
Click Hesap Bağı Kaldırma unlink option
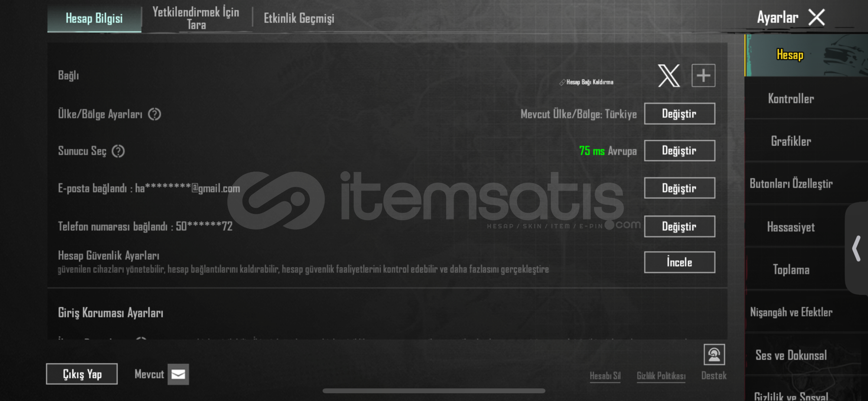click(x=586, y=82)
